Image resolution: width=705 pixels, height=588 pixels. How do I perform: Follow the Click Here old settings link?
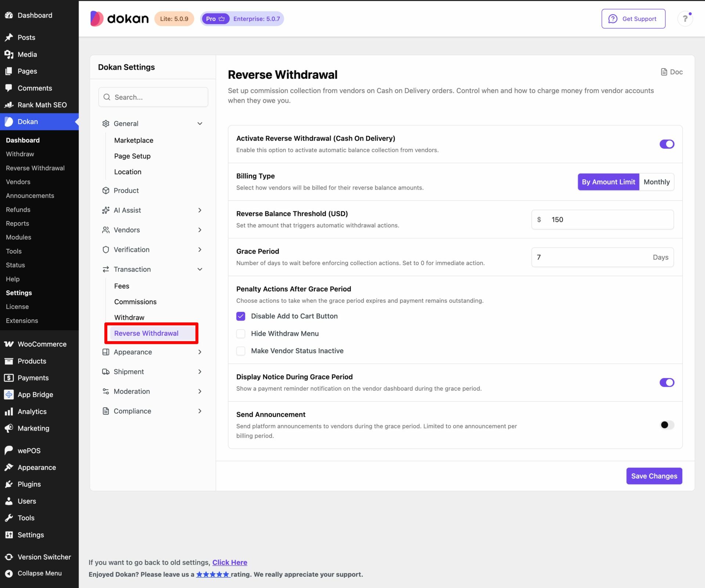(229, 562)
